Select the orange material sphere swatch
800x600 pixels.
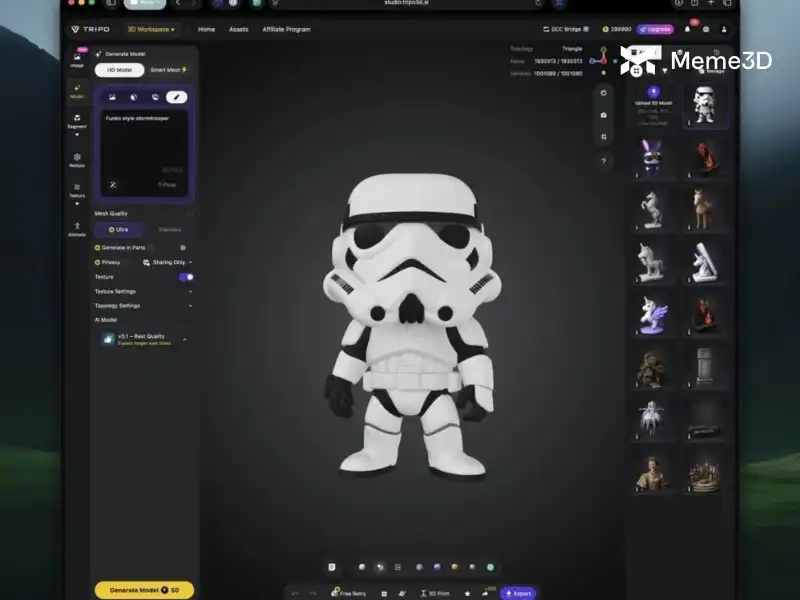[455, 567]
